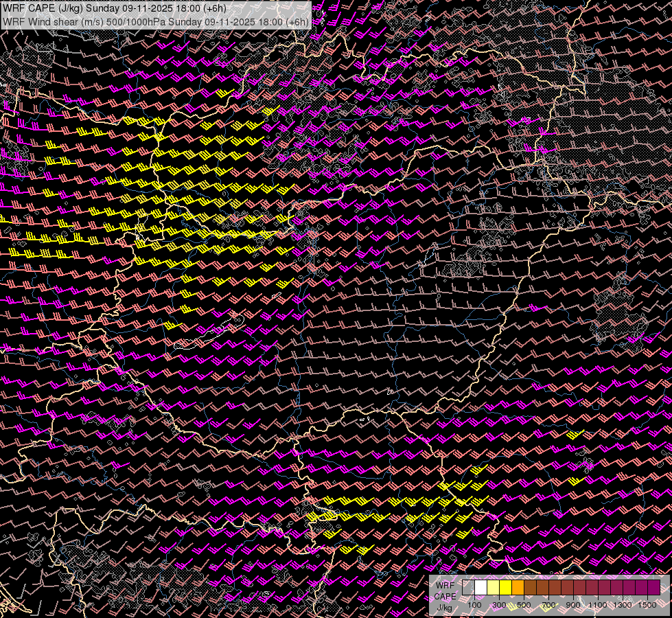Select the gray first legend swatch
Image resolution: width=672 pixels, height=618 pixels.
tap(468, 588)
